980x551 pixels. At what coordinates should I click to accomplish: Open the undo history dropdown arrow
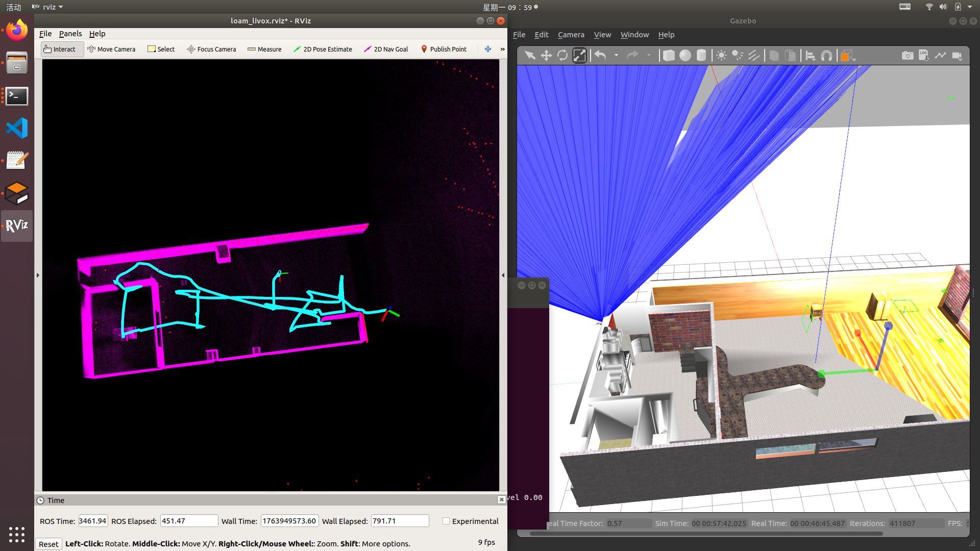click(x=616, y=55)
